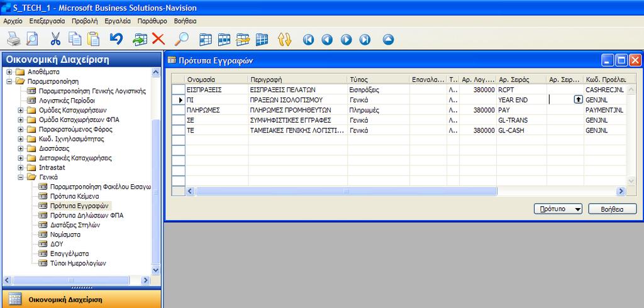Click the CASHRECJNL source code cell
The width and height of the screenshot is (644, 308).
tap(604, 89)
